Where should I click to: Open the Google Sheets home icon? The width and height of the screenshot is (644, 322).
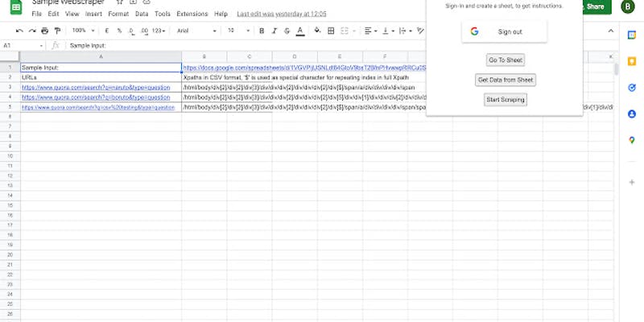pyautogui.click(x=16, y=7)
